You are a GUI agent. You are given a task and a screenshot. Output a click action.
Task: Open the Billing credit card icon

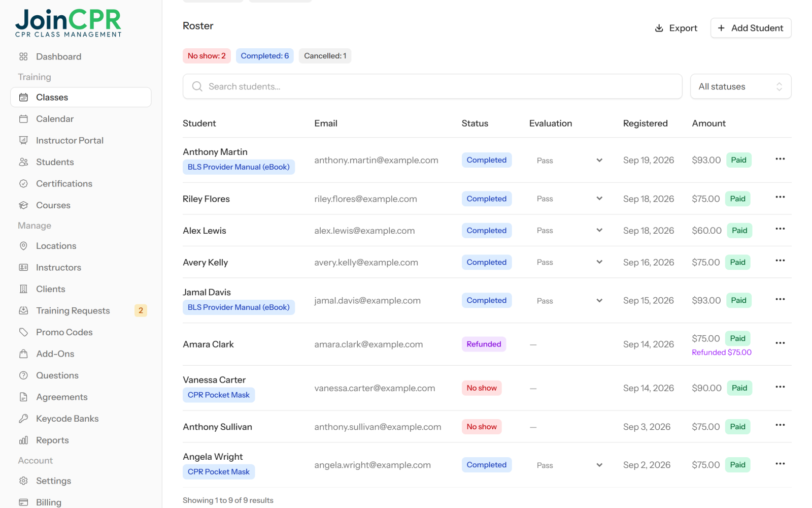pyautogui.click(x=23, y=502)
